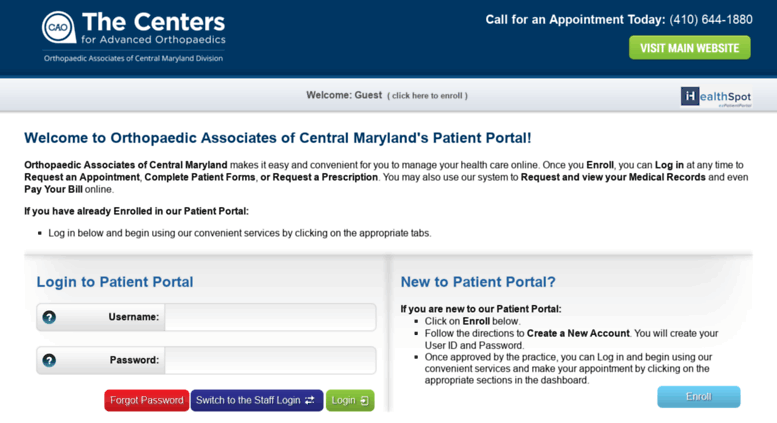Image resolution: width=777 pixels, height=423 pixels.
Task: Click the HealthSpot H logo
Action: tap(690, 96)
